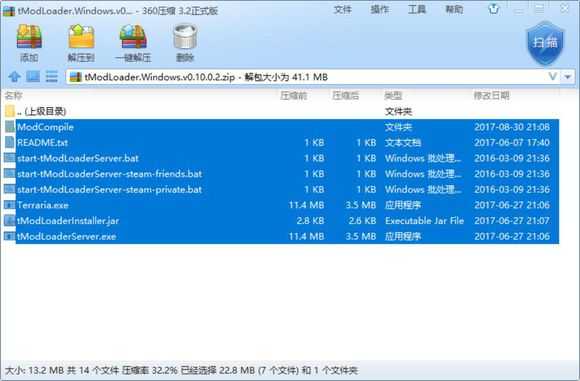
Task: Select tModLoaderServer.exe file name
Action: (67, 236)
